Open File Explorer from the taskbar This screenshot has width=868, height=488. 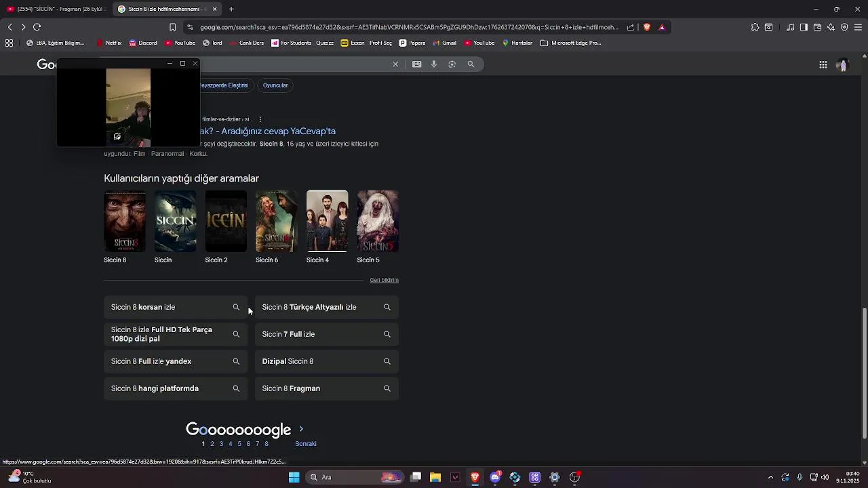tap(435, 477)
